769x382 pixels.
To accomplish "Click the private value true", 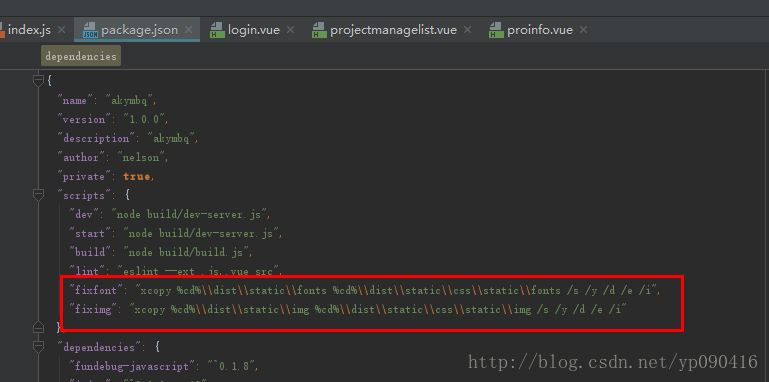I will pyautogui.click(x=137, y=177).
